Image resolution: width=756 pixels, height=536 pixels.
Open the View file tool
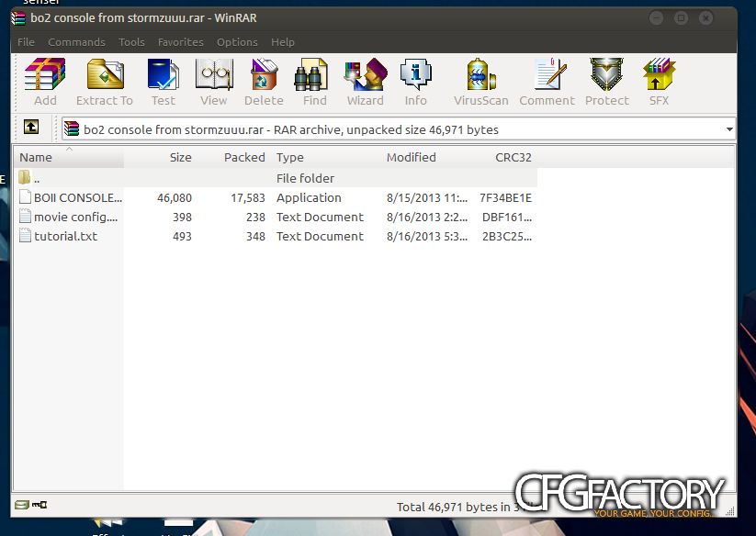point(214,74)
